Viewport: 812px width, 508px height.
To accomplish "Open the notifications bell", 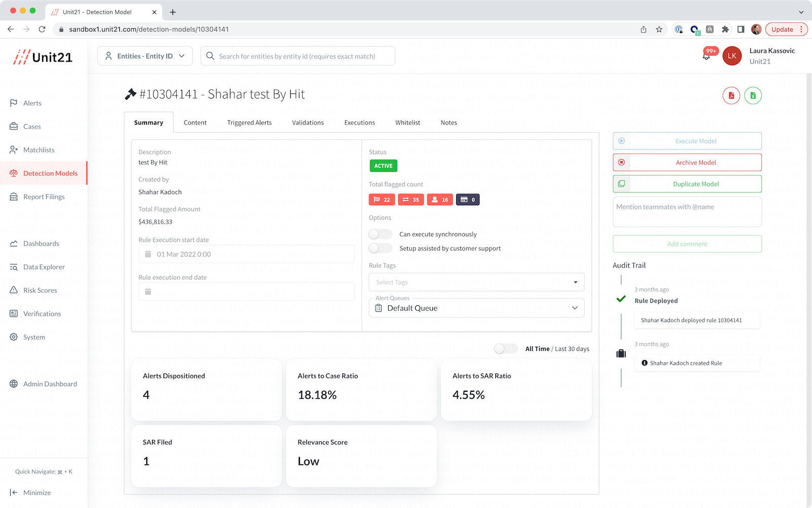I will 706,56.
